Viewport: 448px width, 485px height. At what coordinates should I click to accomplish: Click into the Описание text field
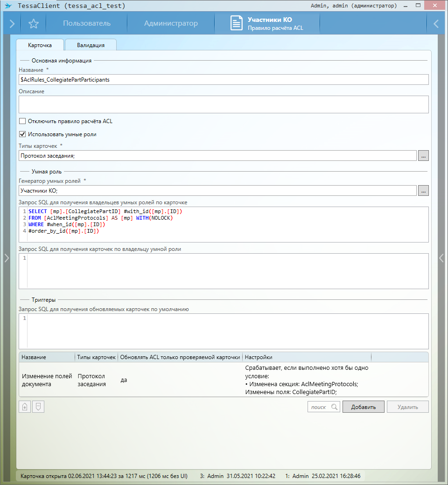pos(224,104)
